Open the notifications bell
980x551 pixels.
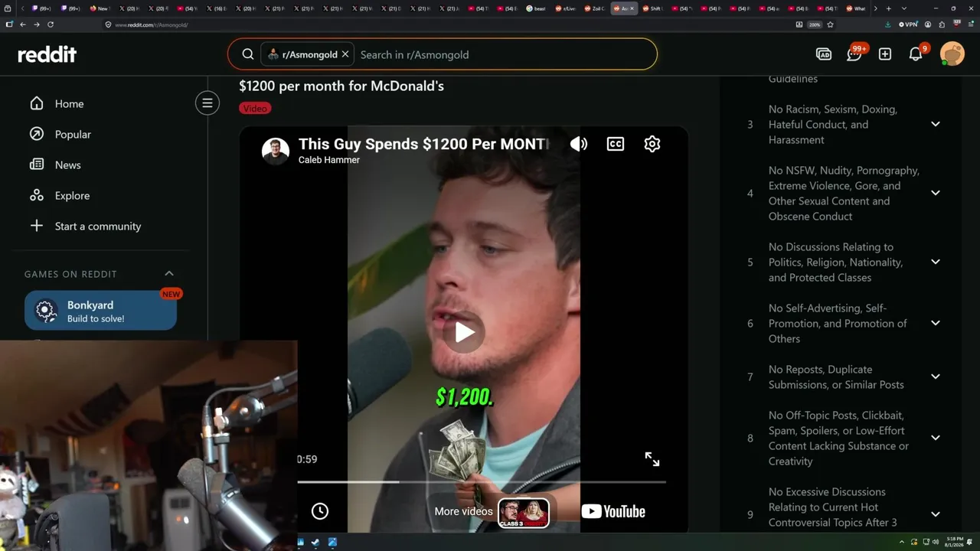pos(916,54)
